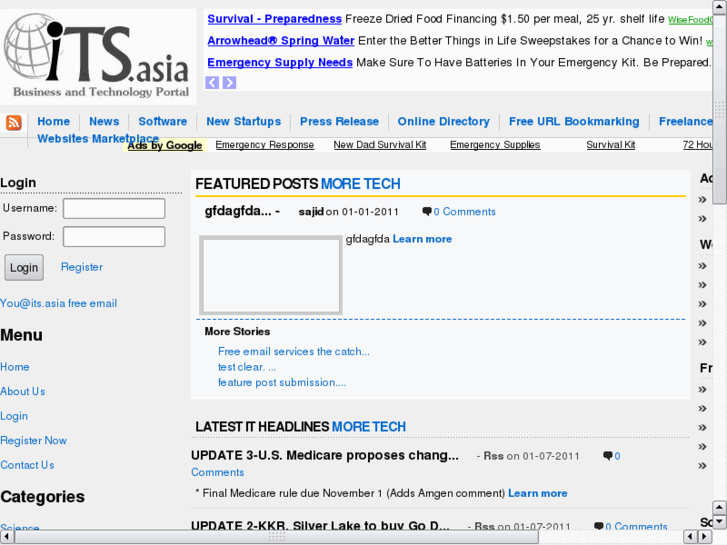727x545 pixels.
Task: Click the vertical scrollbar thumb
Action: 720,109
